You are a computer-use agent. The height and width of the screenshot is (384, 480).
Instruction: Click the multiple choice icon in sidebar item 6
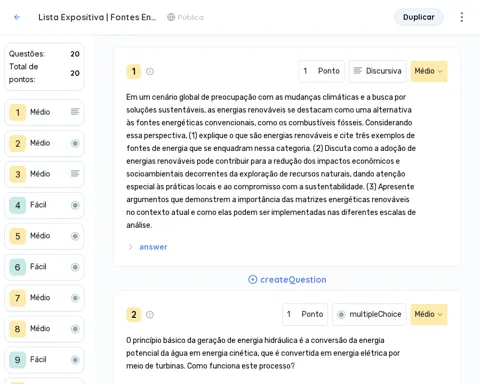click(x=75, y=267)
